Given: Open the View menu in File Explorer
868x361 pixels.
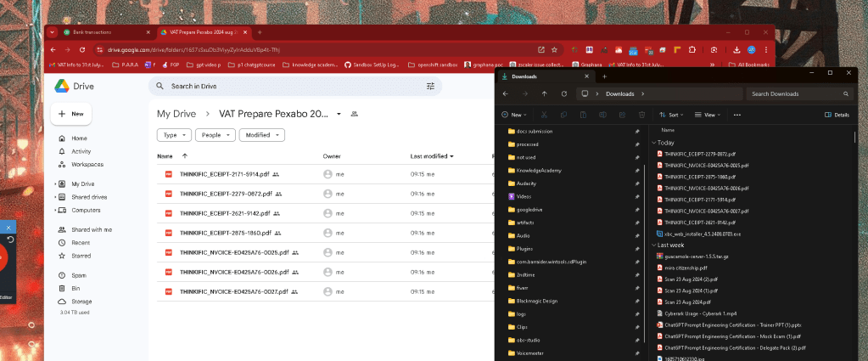Looking at the screenshot, I should tap(707, 115).
